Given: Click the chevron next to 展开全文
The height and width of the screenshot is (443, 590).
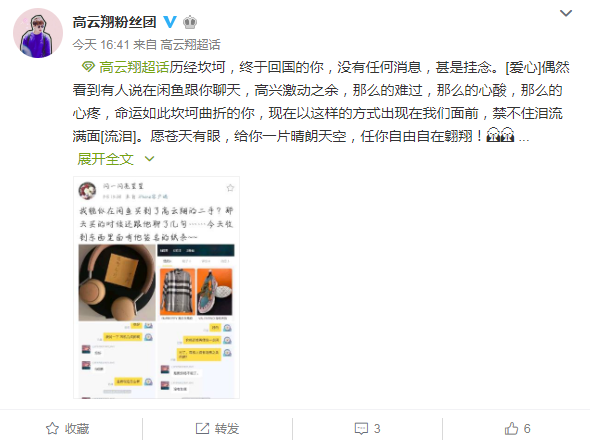Looking at the screenshot, I should coord(149,159).
